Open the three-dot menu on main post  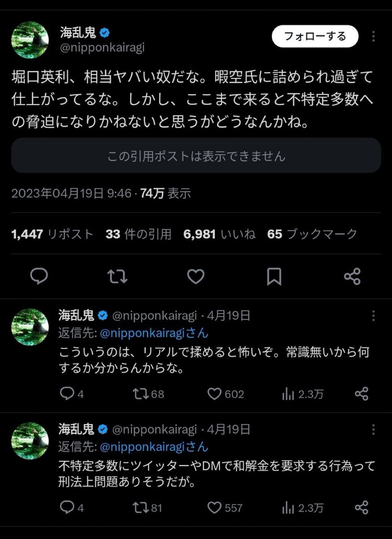point(373,36)
